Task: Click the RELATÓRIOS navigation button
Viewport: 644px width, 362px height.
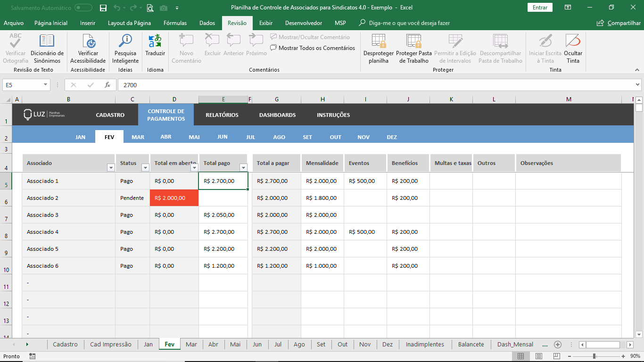Action: (222, 115)
